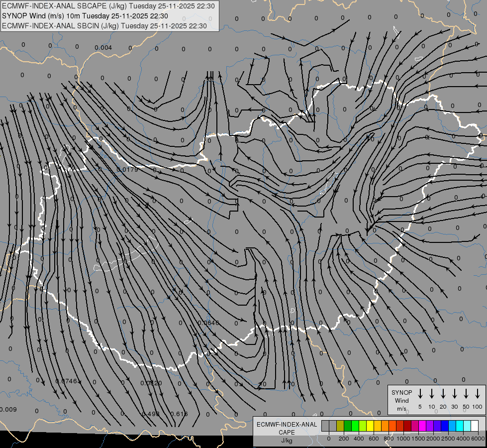Select the bright magenta CAPE legend swatch

pos(422,426)
